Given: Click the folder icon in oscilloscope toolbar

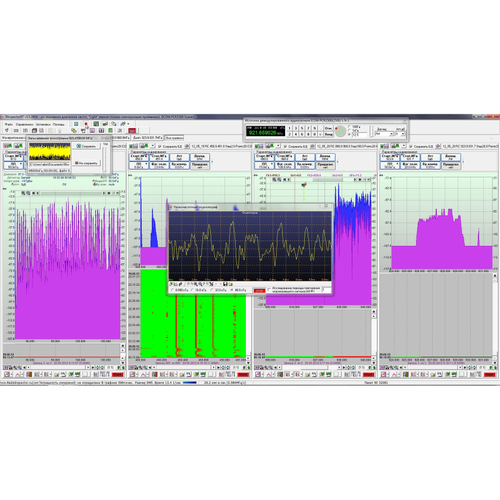Looking at the screenshot, I should click(230, 284).
